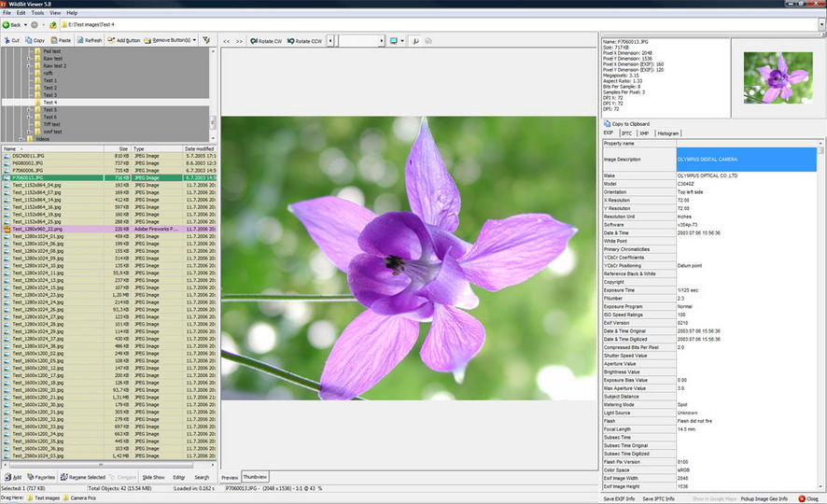Click the Refresh toolbar icon
The height and width of the screenshot is (504, 827).
tap(80, 40)
